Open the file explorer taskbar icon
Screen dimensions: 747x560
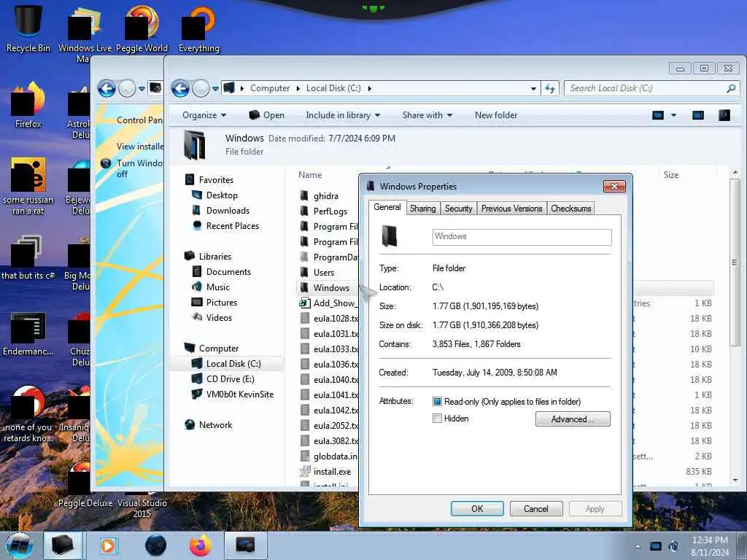(63, 545)
